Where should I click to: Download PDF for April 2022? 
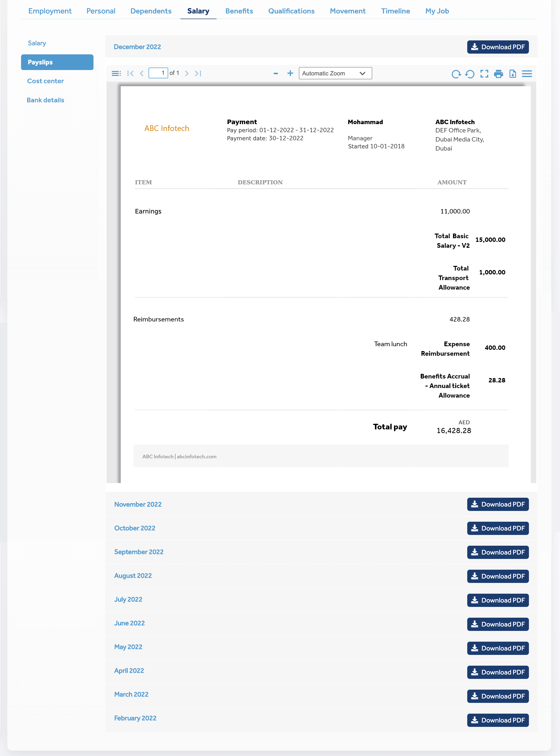point(498,672)
